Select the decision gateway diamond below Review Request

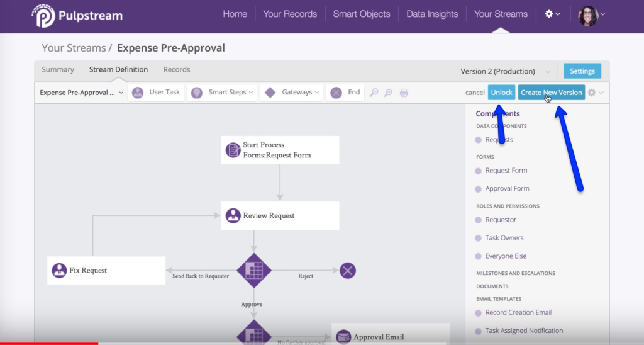pyautogui.click(x=253, y=271)
